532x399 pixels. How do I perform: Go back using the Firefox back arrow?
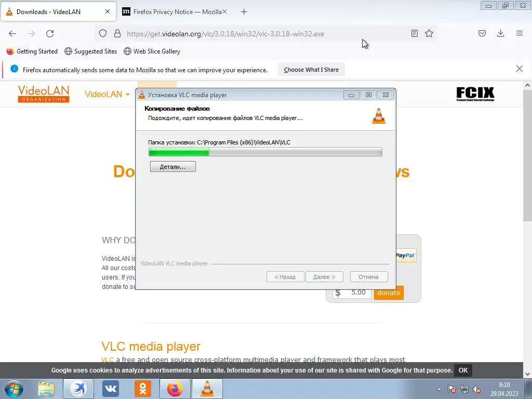12,34
